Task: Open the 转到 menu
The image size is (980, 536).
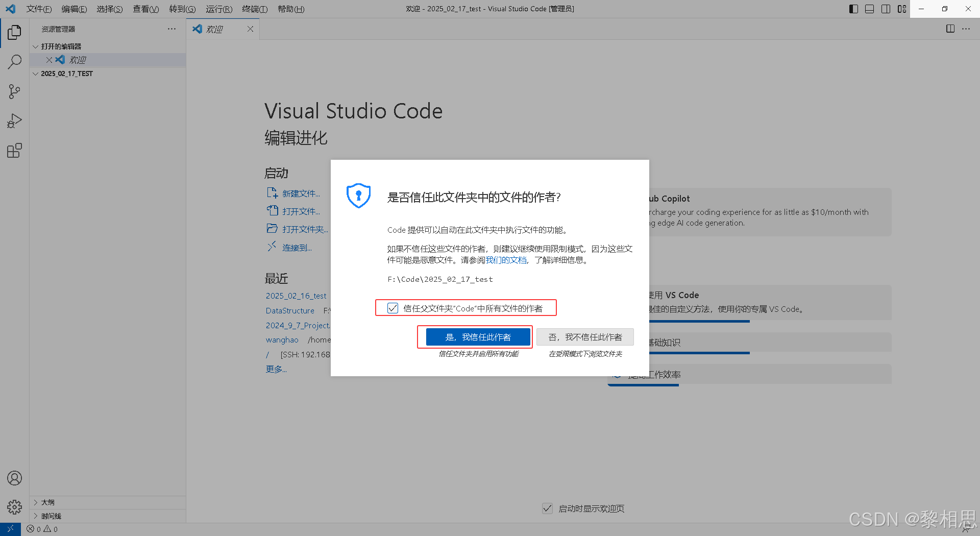Action: pos(182,9)
